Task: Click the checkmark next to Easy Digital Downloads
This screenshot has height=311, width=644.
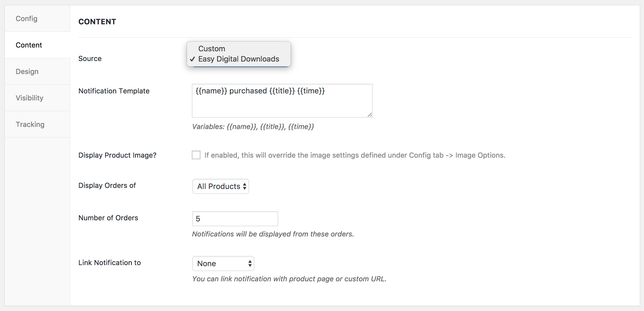Action: [192, 59]
